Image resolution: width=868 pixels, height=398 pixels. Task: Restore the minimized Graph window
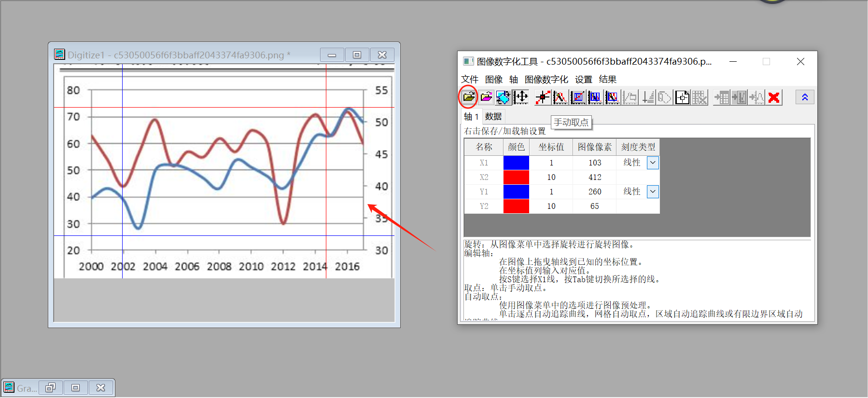[51, 388]
